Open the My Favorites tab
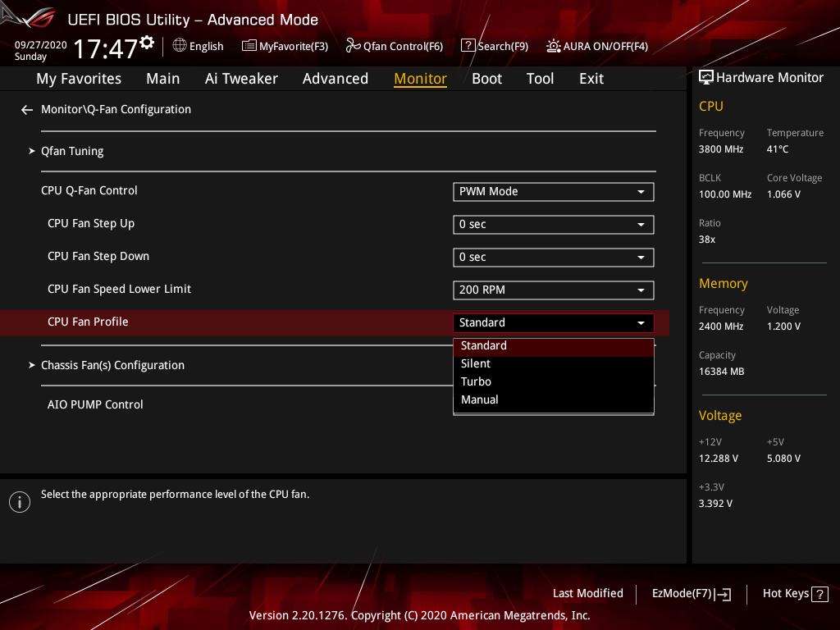The image size is (840, 630). 79,79
